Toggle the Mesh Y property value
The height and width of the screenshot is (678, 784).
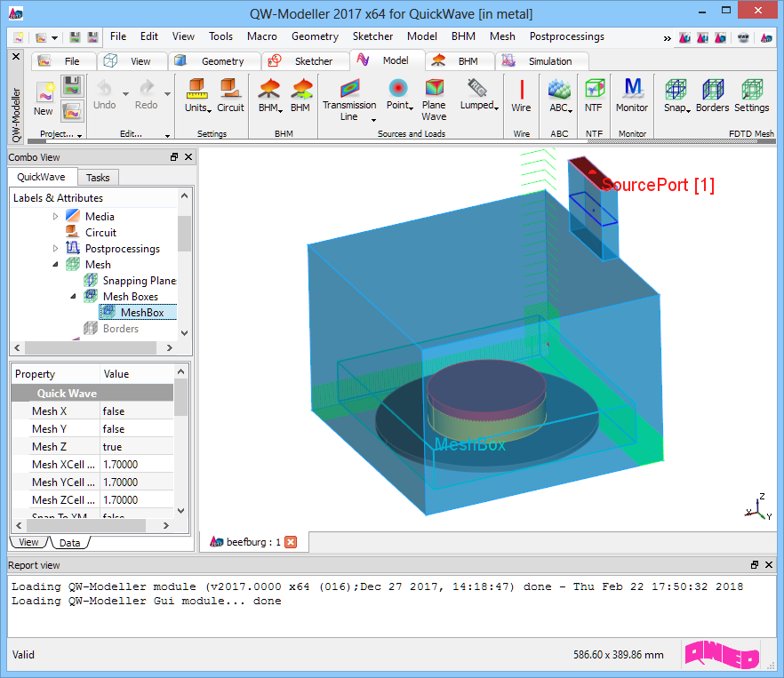click(x=135, y=429)
